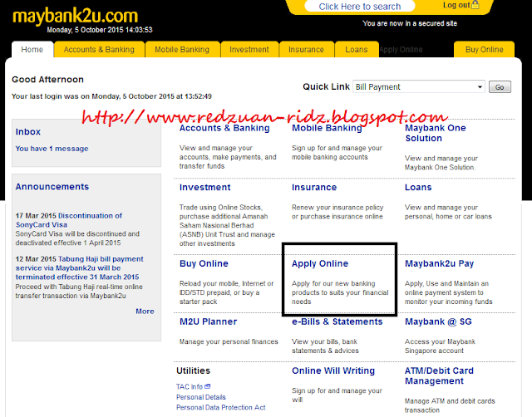Select the Investment tab
Image resolution: width=532 pixels, height=417 pixels.
coord(249,50)
